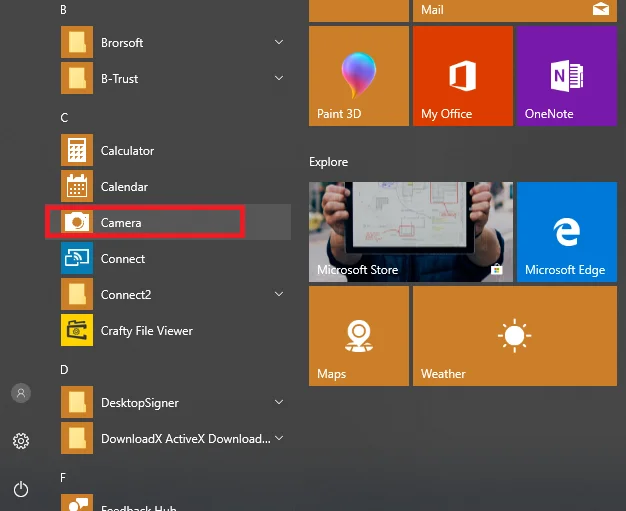626x511 pixels.
Task: Expand the DownloadX ActiveX Download chevron
Action: [279, 438]
